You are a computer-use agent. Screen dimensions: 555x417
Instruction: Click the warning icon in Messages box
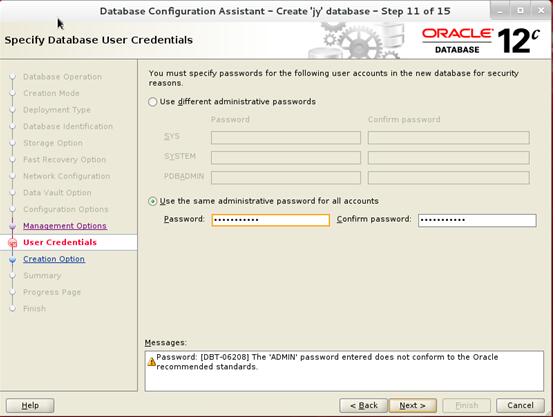click(151, 362)
